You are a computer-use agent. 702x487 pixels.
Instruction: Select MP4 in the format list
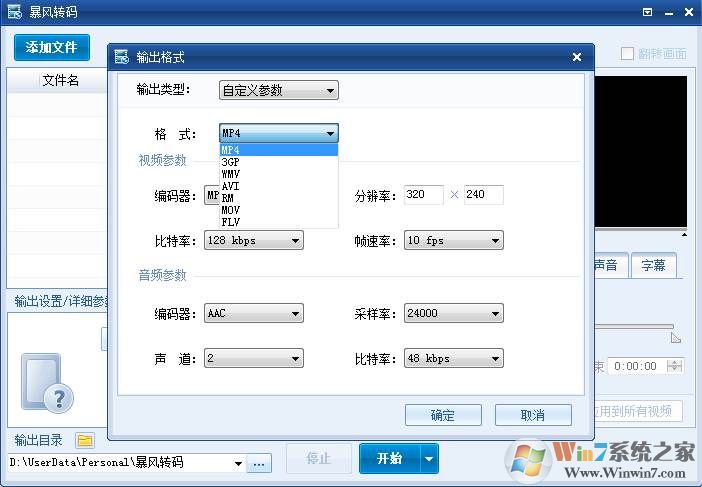point(278,150)
